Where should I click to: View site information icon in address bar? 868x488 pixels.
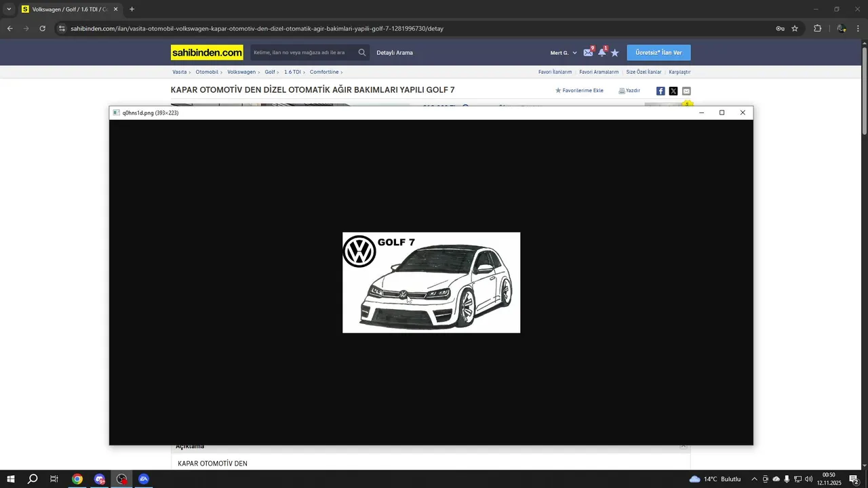pyautogui.click(x=61, y=28)
